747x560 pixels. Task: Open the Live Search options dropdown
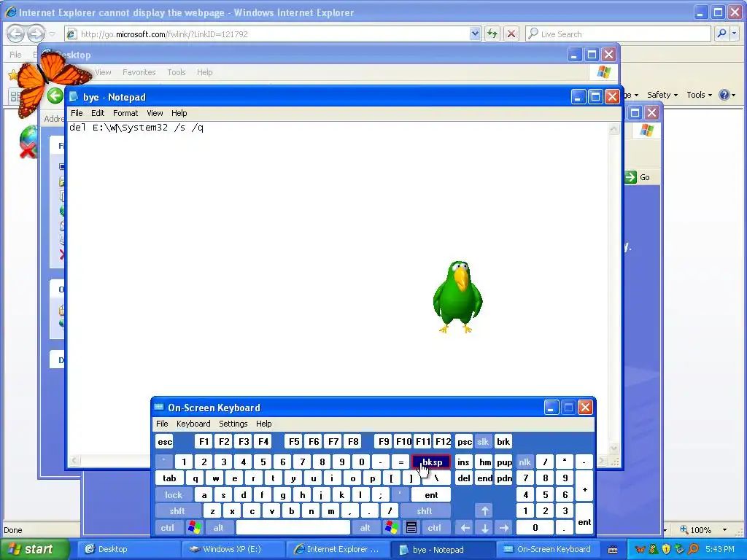(x=735, y=34)
